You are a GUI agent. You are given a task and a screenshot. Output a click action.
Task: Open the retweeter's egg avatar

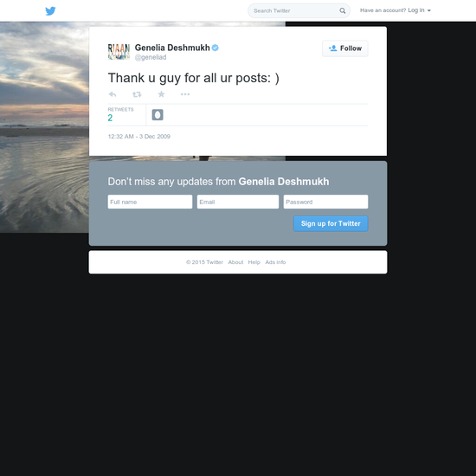click(158, 115)
